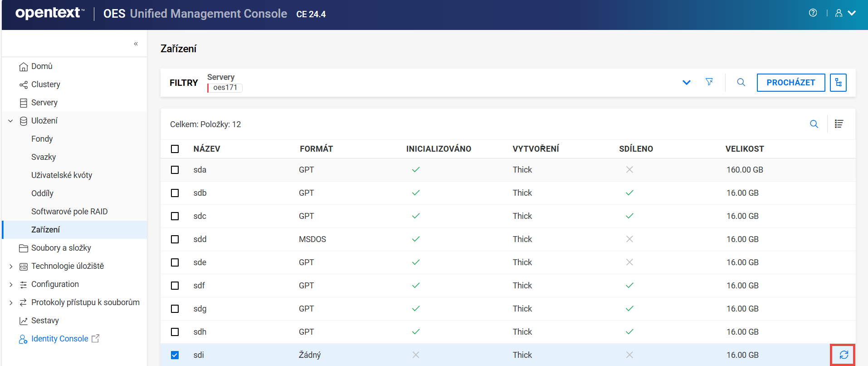Image resolution: width=868 pixels, height=366 pixels.
Task: Sort the table by VELIKOST column header
Action: click(x=744, y=149)
